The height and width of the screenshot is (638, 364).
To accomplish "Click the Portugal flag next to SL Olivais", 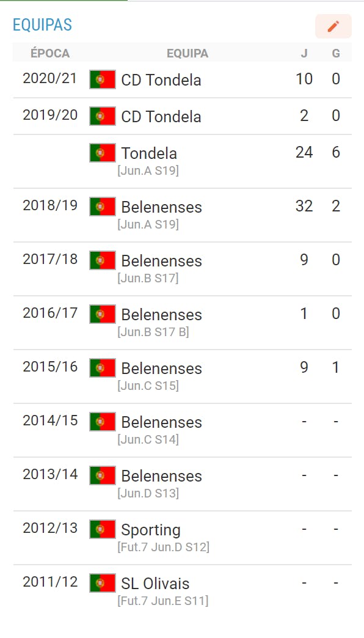I will [x=103, y=582].
